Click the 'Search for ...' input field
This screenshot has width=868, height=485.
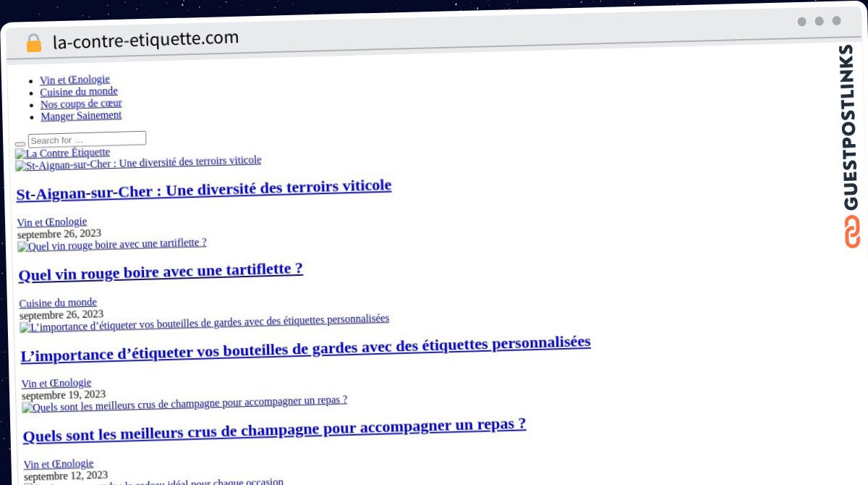(x=87, y=139)
